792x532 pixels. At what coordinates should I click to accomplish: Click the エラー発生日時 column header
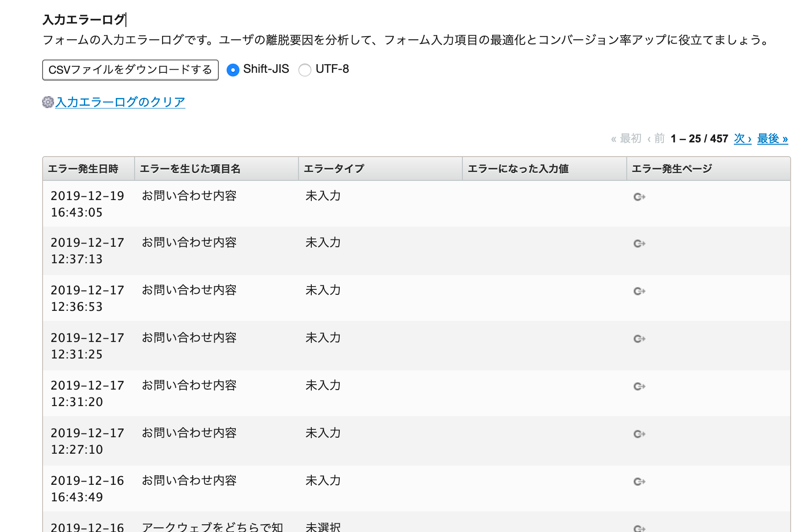(83, 169)
